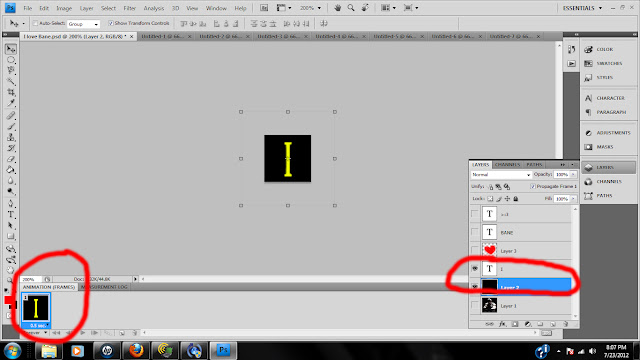Viewport: 640px width, 360px height.
Task: Hide the Layer 2 eye icon
Action: tap(475, 287)
